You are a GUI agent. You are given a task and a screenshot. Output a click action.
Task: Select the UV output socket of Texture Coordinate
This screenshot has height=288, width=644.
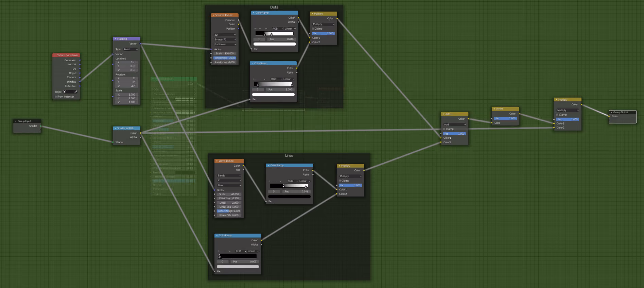pyautogui.click(x=80, y=69)
